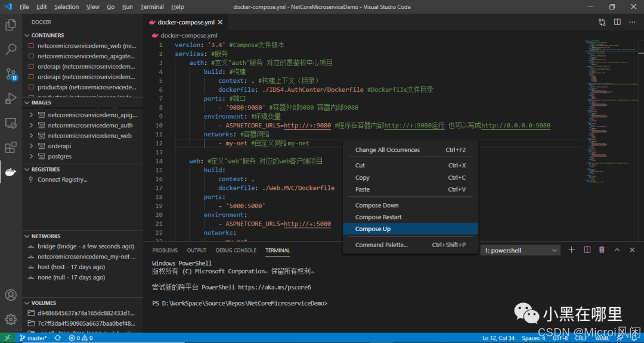Open the File menu
Image resolution: width=644 pixels, height=343 pixels.
[x=24, y=7]
